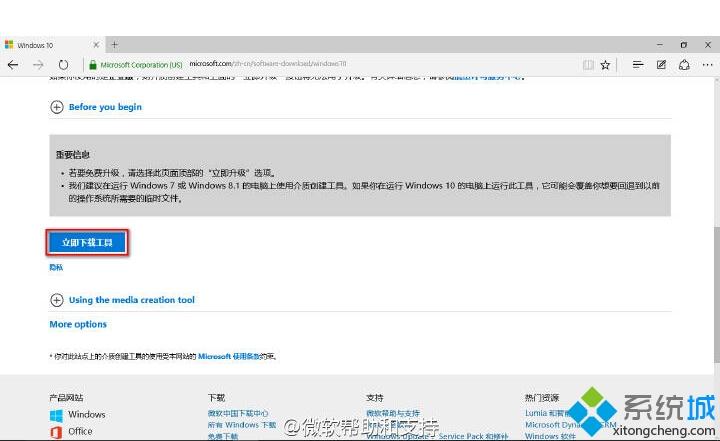The image size is (720, 441).
Task: Click the plus circle beside Before you begin
Action: coord(56,107)
